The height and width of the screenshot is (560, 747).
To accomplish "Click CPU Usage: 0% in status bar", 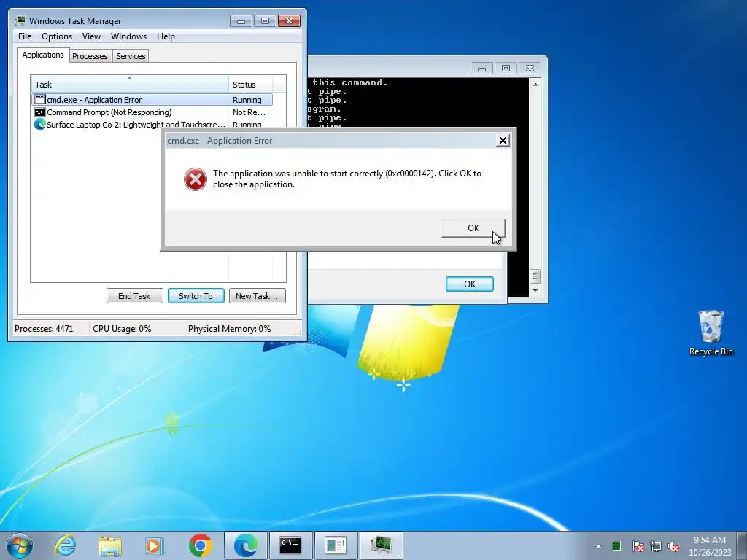I will point(122,329).
